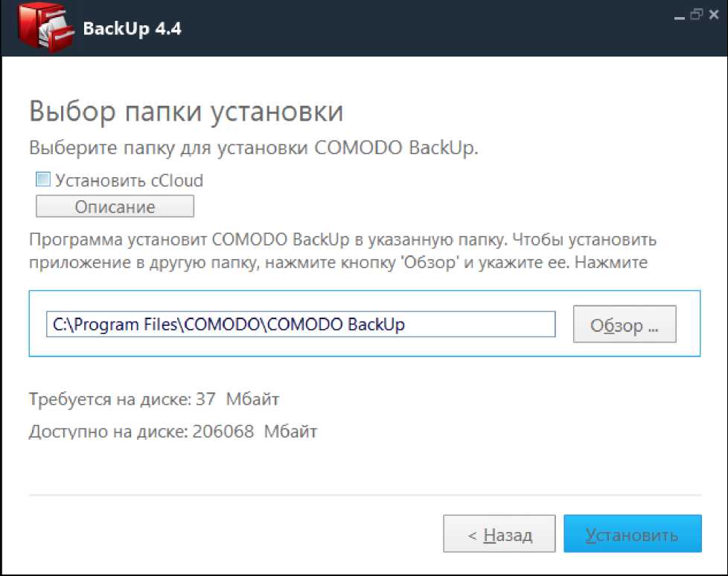Click the BackUp 4.4 title text
Screen dimensions: 728x576
132,29
